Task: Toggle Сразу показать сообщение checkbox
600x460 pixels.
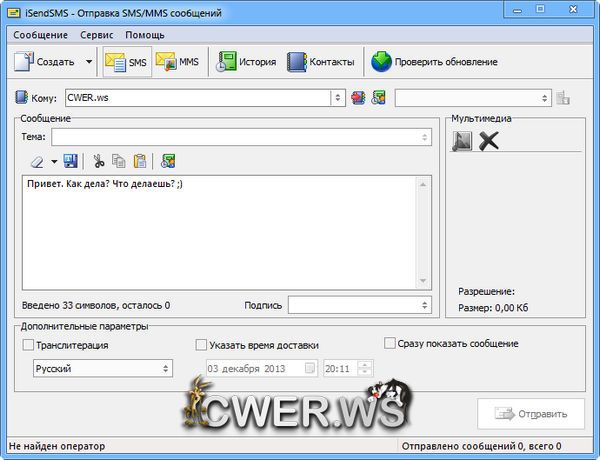Action: pyautogui.click(x=391, y=344)
